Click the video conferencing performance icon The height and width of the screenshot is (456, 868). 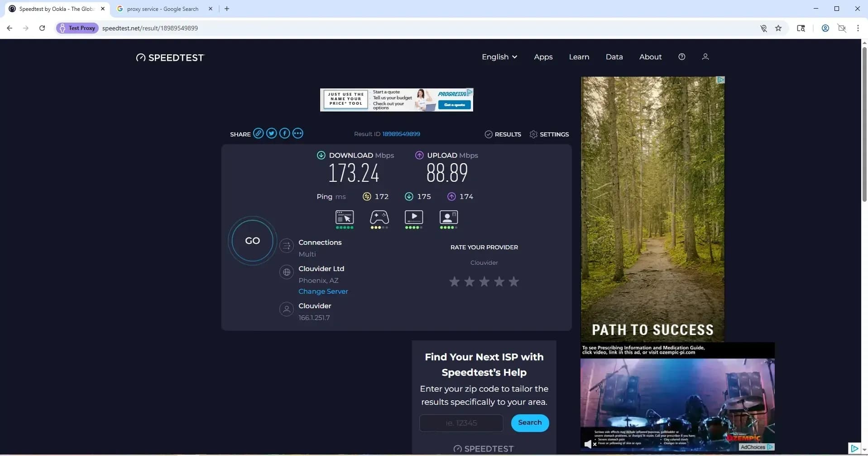point(448,218)
